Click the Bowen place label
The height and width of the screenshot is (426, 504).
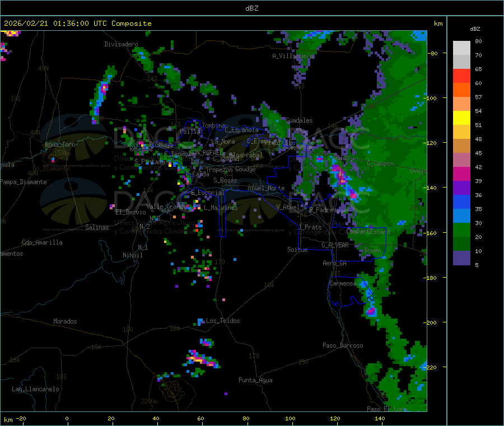(372, 250)
